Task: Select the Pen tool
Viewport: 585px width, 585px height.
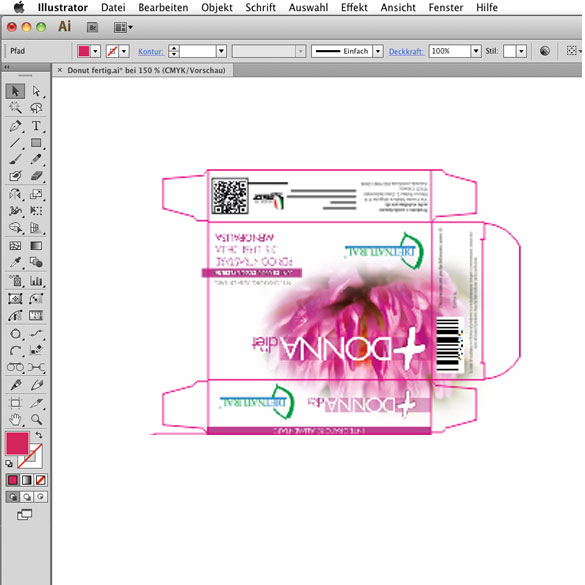Action: [x=15, y=126]
